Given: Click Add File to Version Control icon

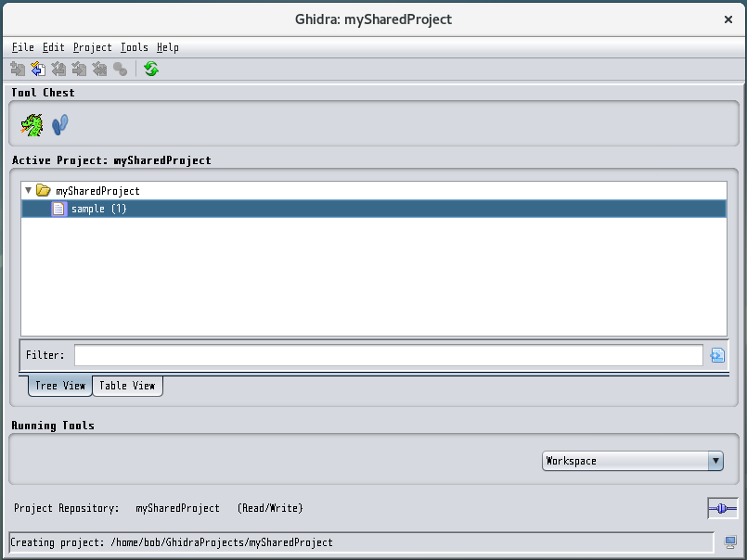Looking at the screenshot, I should tap(18, 70).
